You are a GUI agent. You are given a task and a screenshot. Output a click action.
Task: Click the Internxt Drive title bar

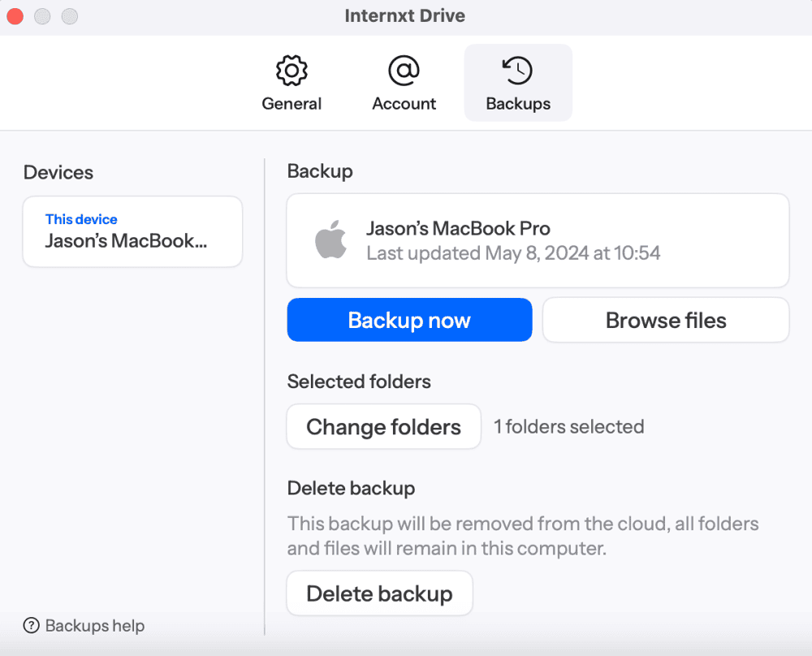pyautogui.click(x=405, y=15)
